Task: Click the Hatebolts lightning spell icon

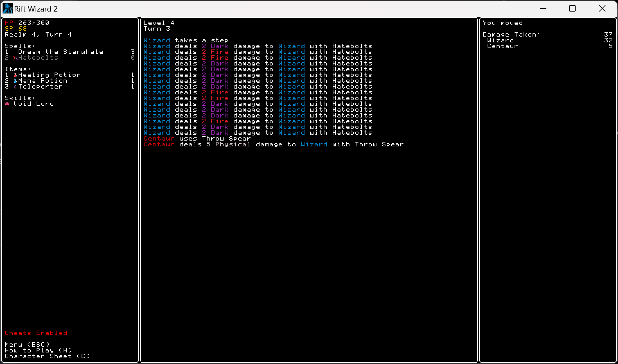Action: coord(15,58)
